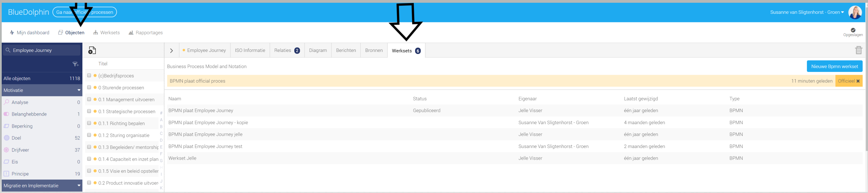Check the (c)Bedrijfsproces checkbox
Image resolution: width=868 pixels, height=193 pixels.
tap(89, 75)
